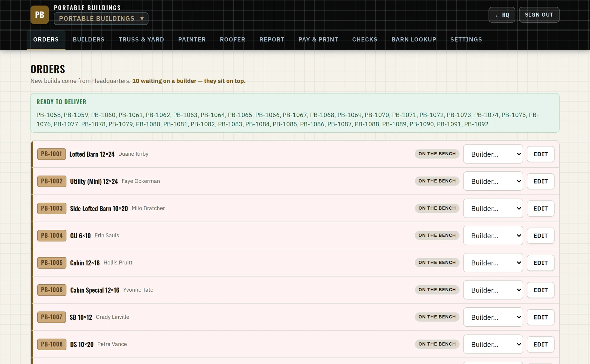This screenshot has height=364, width=590.
Task: Switch to the Orders tab
Action: [x=46, y=40]
